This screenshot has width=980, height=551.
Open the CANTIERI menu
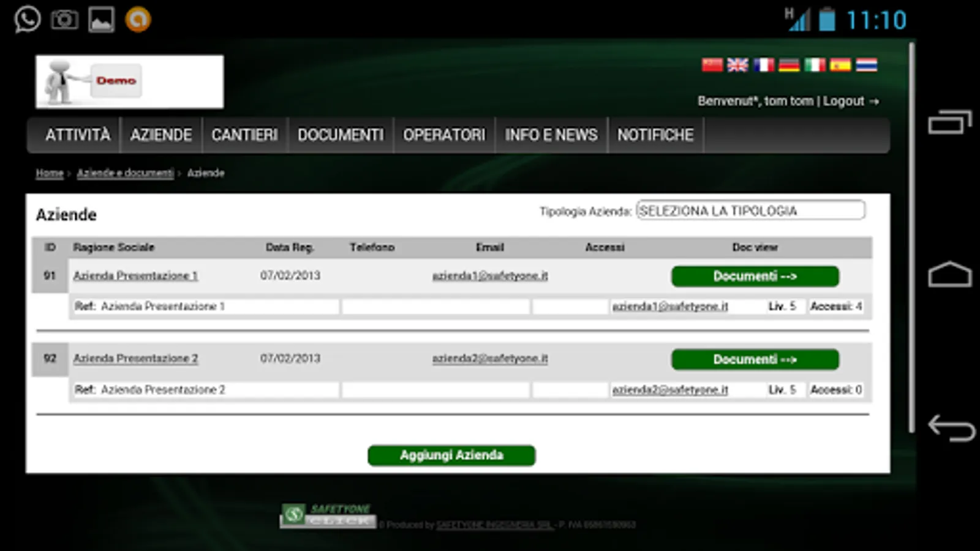coord(244,135)
